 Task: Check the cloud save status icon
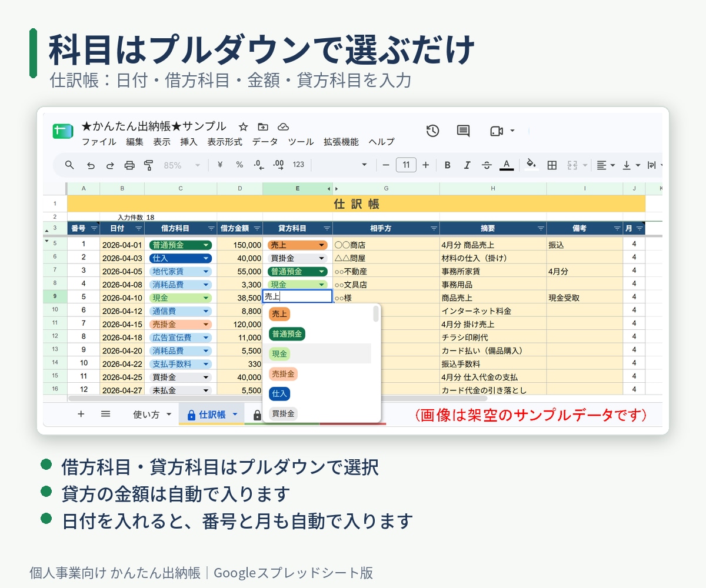tap(283, 126)
